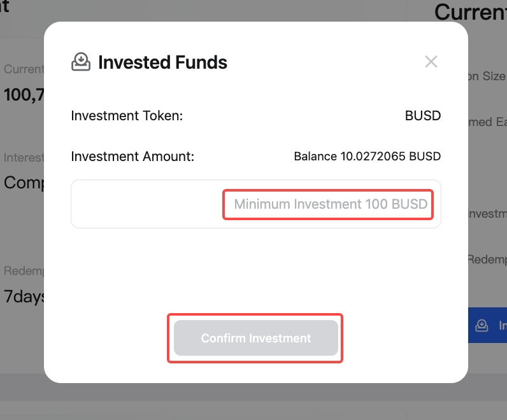Click the Current heading at top right
Screen dimensions: 507x420
coord(470,11)
